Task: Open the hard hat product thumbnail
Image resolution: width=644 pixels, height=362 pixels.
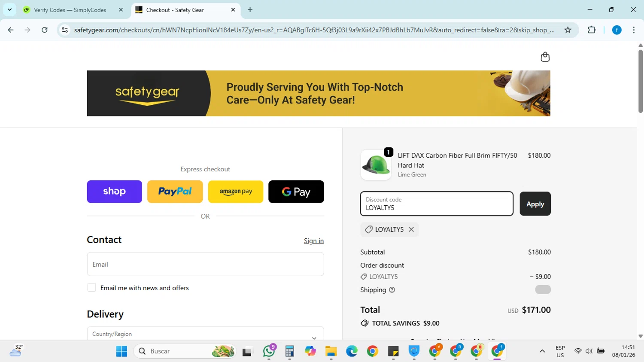Action: point(376,165)
